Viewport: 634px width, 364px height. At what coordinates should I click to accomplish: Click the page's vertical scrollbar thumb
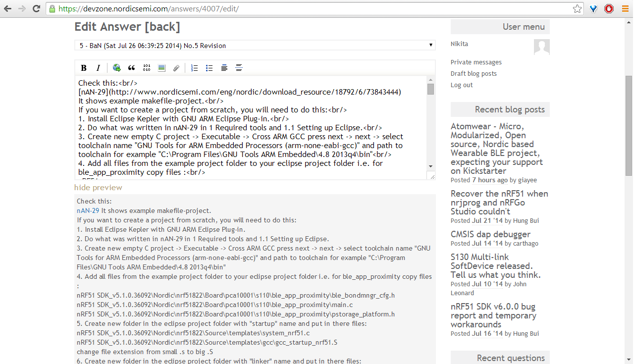tap(629, 126)
